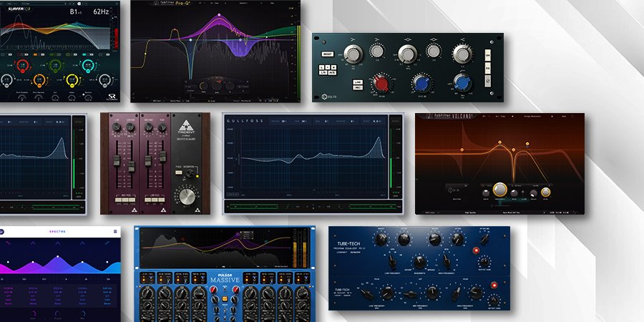Click the yellow band knob in SurferEQ 2

(72, 79)
